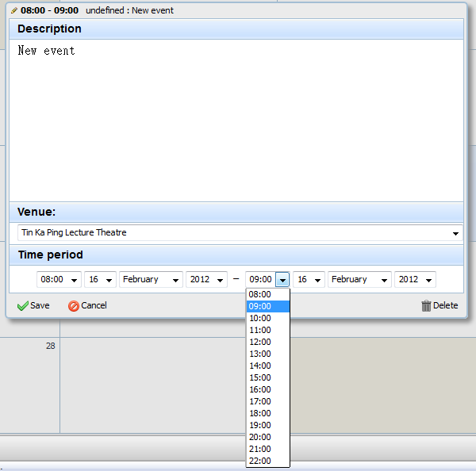The width and height of the screenshot is (476, 471).
Task: Click the red Cancel icon
Action: click(x=74, y=306)
